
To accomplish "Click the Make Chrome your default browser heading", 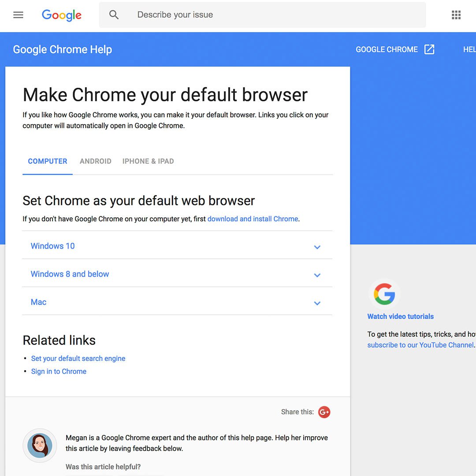I will click(x=165, y=95).
